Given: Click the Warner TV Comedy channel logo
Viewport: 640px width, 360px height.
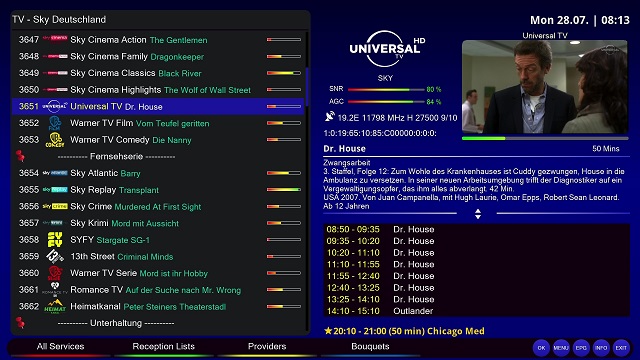Looking at the screenshot, I should (55, 140).
